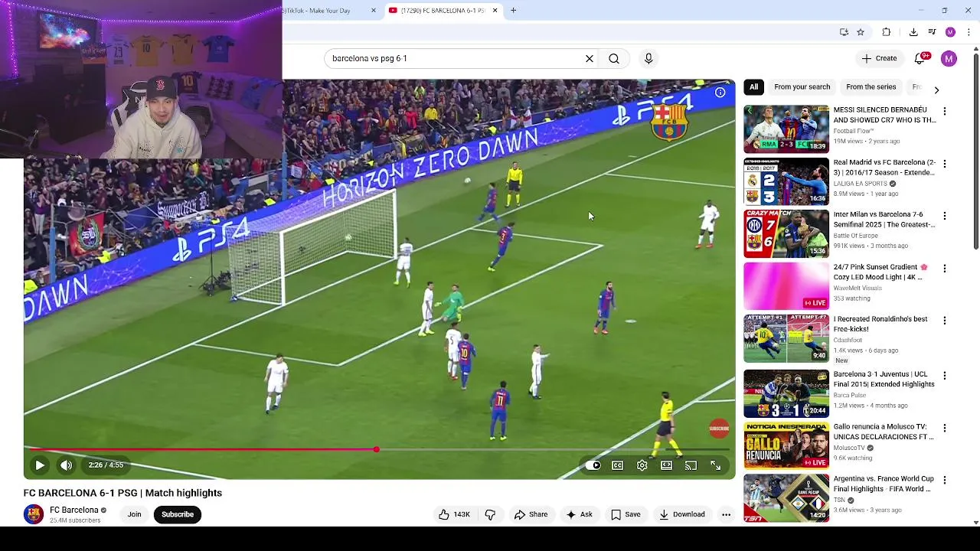The height and width of the screenshot is (551, 980).
Task: Show more filter chips with the arrow
Action: [936, 90]
